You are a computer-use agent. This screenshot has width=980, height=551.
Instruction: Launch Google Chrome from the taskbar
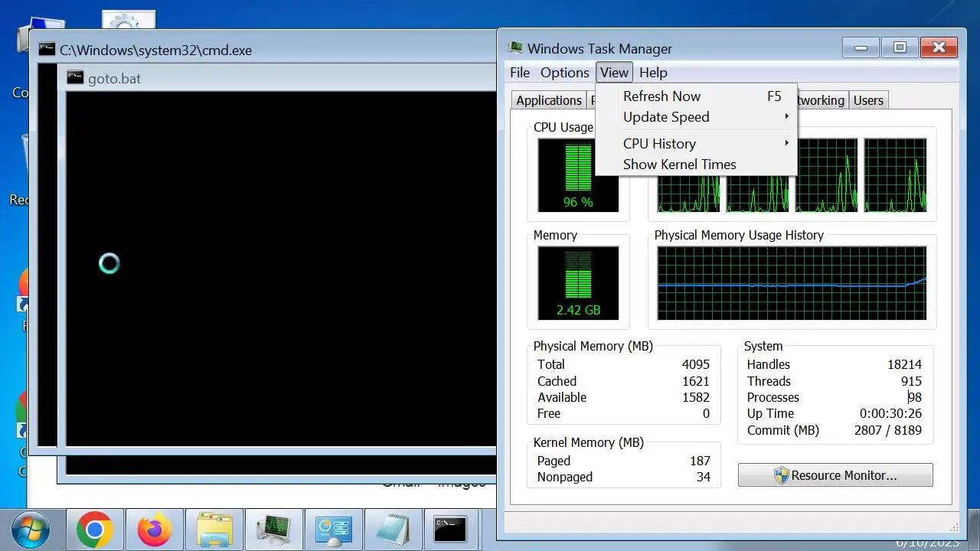95,530
